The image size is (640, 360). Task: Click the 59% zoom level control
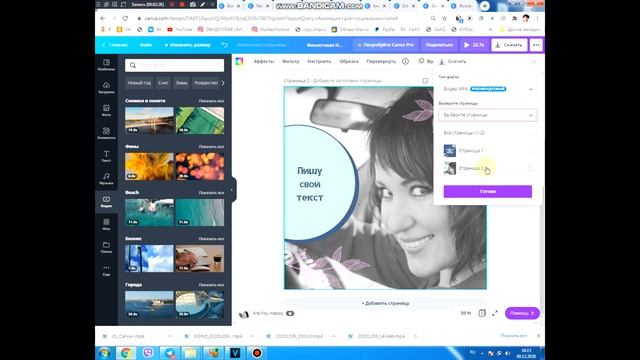tap(466, 313)
